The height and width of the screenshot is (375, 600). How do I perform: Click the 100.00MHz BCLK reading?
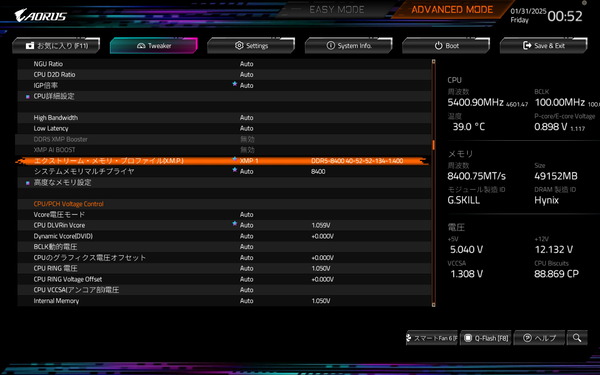click(x=559, y=102)
